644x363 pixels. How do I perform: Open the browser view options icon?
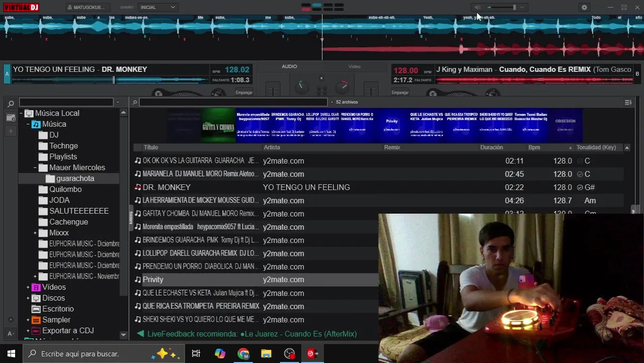628,102
